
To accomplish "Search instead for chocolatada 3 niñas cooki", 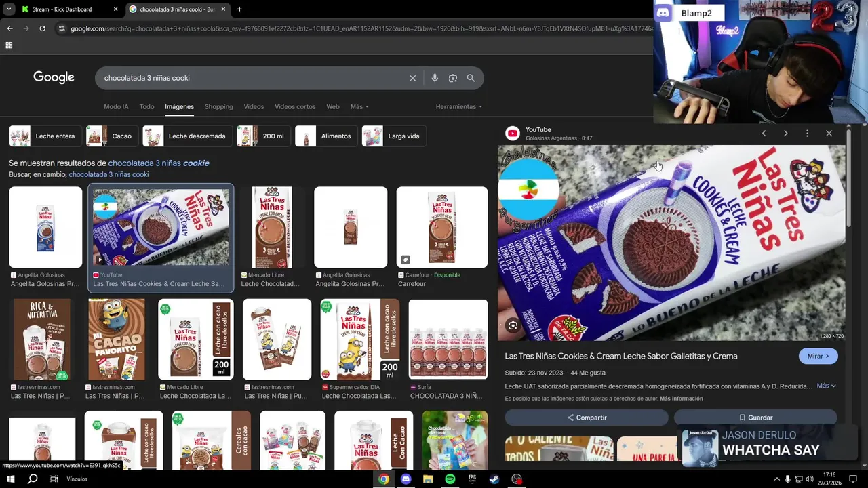I will [x=108, y=174].
